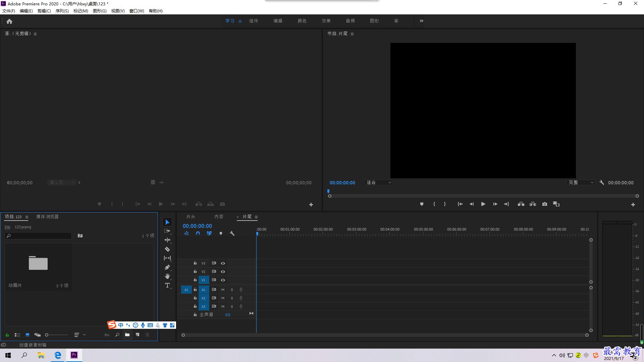Switch Project panel to icon view
The image size is (644, 362).
click(x=28, y=335)
